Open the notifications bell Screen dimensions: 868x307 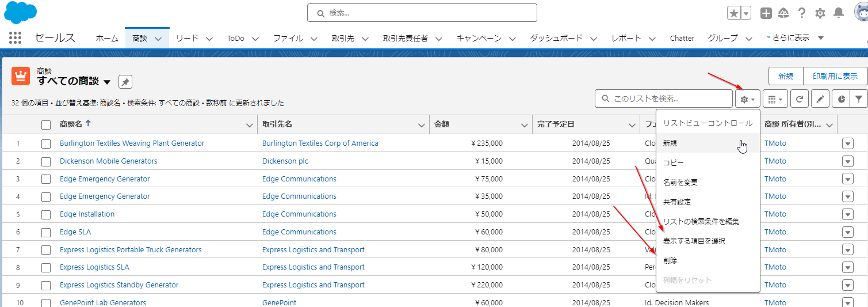click(839, 13)
